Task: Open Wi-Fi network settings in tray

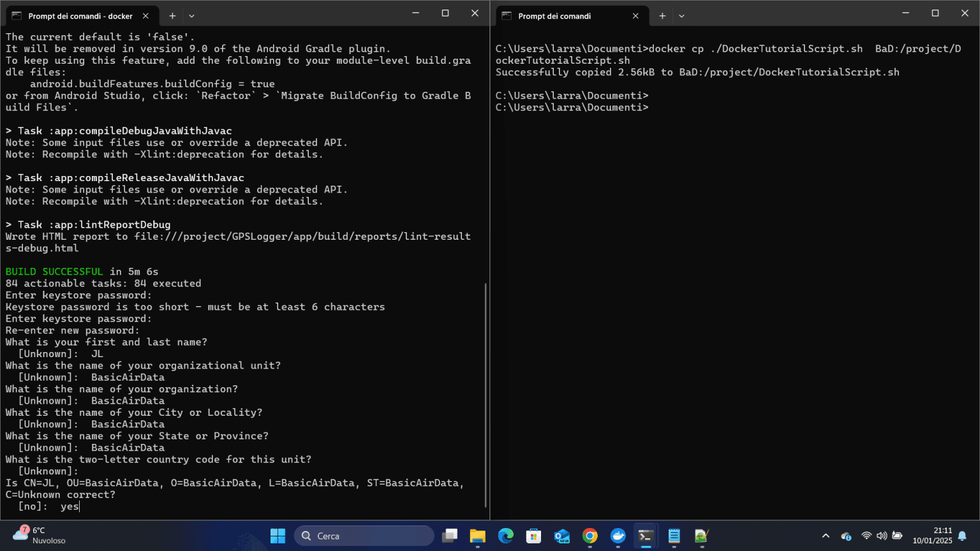Action: 866,536
